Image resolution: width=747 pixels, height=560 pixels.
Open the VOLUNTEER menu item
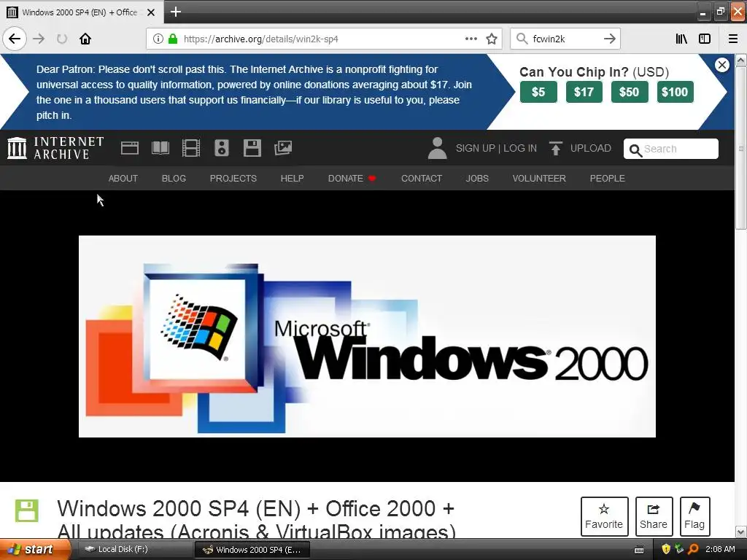pyautogui.click(x=539, y=179)
